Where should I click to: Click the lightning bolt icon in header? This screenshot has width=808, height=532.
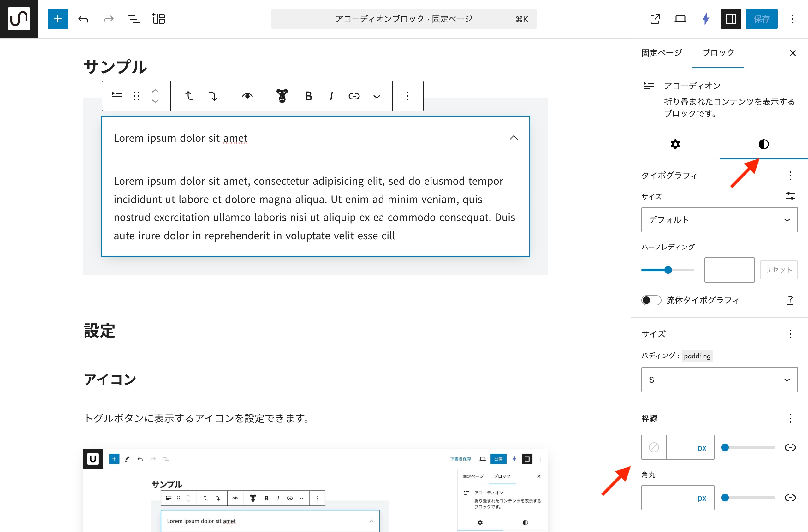tap(705, 19)
